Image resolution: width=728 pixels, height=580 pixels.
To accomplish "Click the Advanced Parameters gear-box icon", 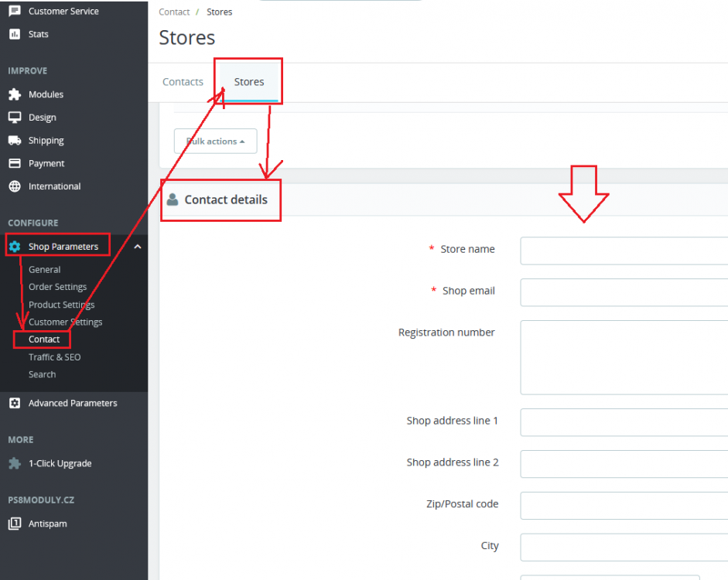I will [15, 403].
